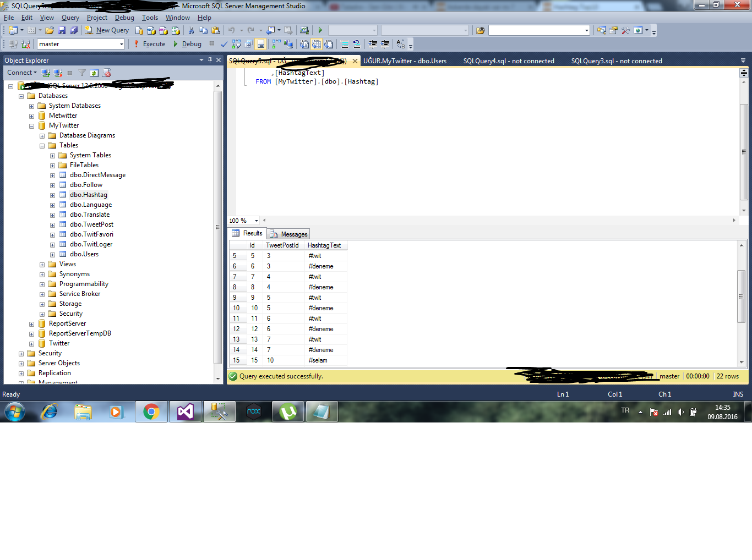Click the Toolbox wrench icon

click(x=625, y=30)
